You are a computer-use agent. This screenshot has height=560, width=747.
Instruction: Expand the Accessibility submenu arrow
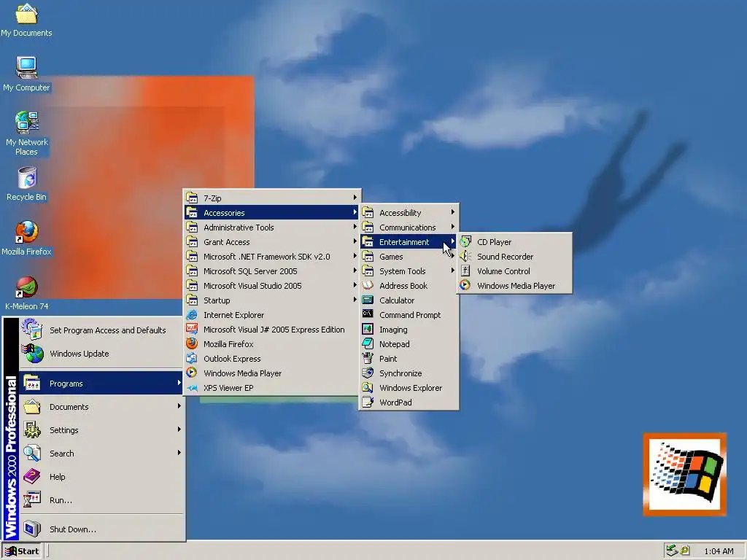452,212
